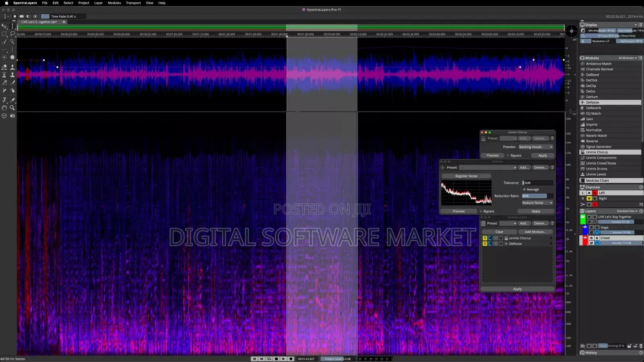Mute the Stage layer
The image size is (644, 362).
click(x=591, y=227)
